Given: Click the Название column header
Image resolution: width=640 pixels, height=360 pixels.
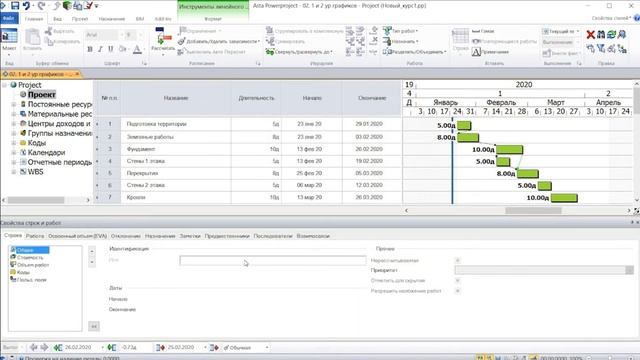Looking at the screenshot, I should 176,98.
